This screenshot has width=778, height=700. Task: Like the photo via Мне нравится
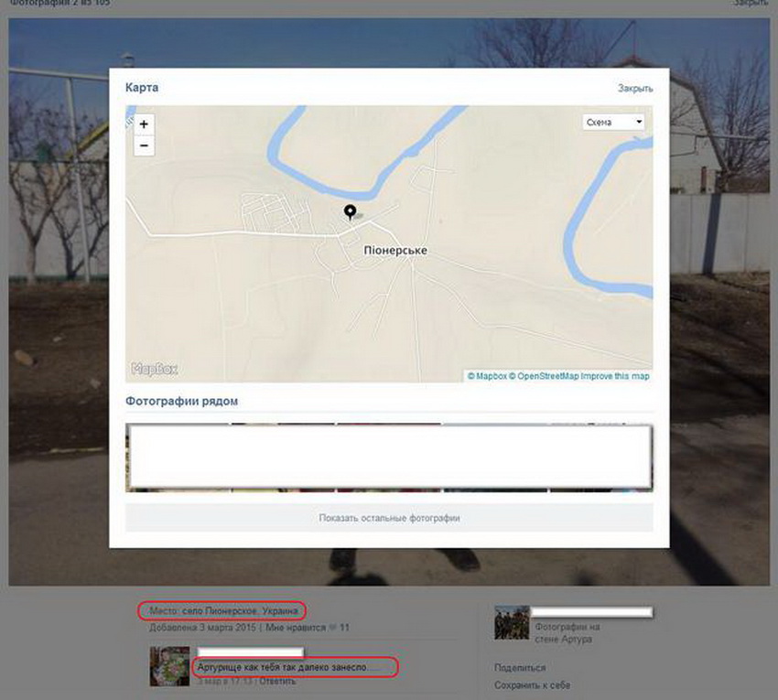click(x=296, y=628)
